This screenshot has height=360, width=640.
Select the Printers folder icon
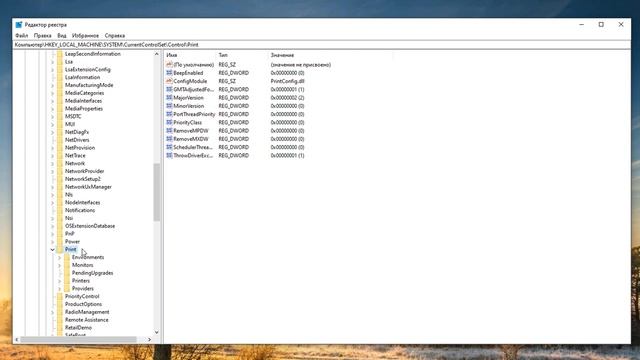[67, 281]
